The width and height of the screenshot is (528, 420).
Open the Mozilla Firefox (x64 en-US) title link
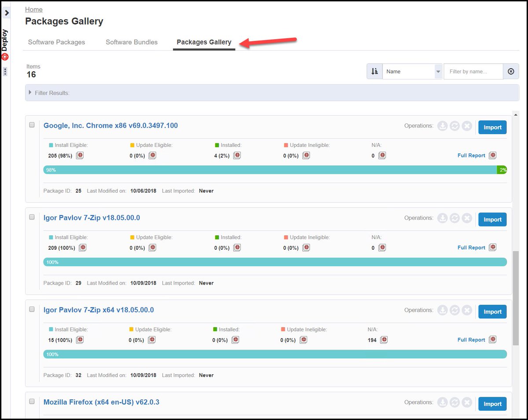[x=101, y=402]
